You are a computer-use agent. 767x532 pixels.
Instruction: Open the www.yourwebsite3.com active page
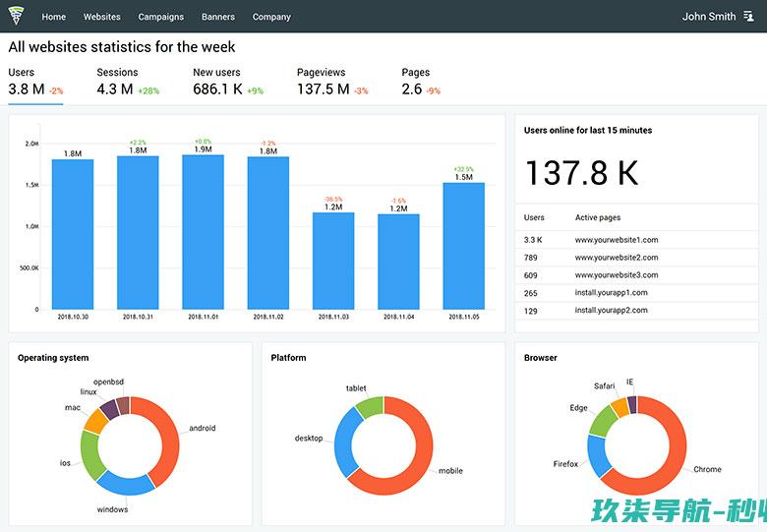pos(617,275)
